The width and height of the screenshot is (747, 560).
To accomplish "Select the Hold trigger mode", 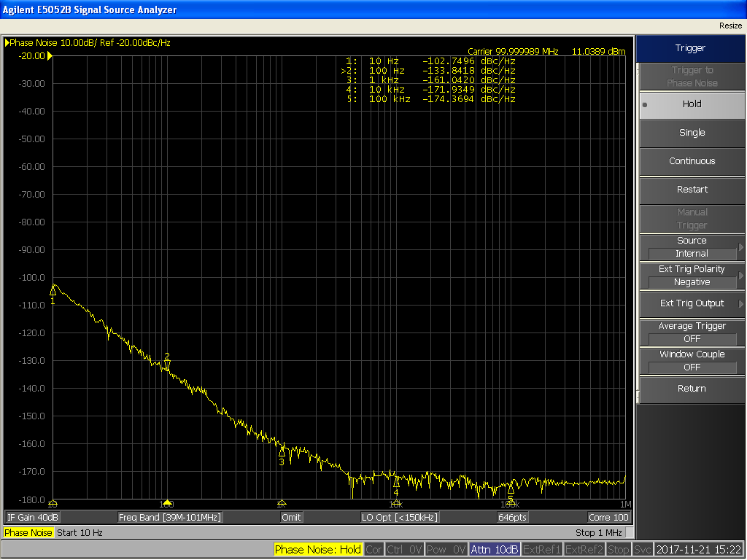I will point(692,104).
